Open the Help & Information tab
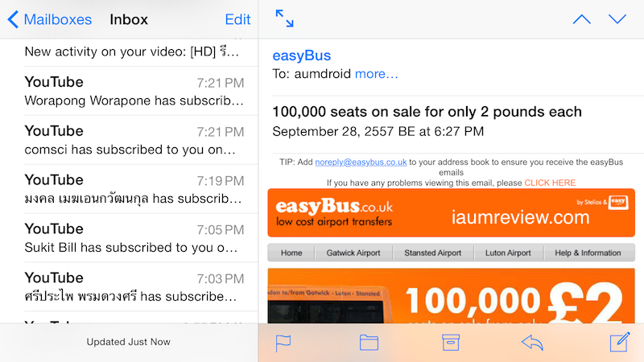This screenshot has width=644, height=362. click(x=588, y=253)
